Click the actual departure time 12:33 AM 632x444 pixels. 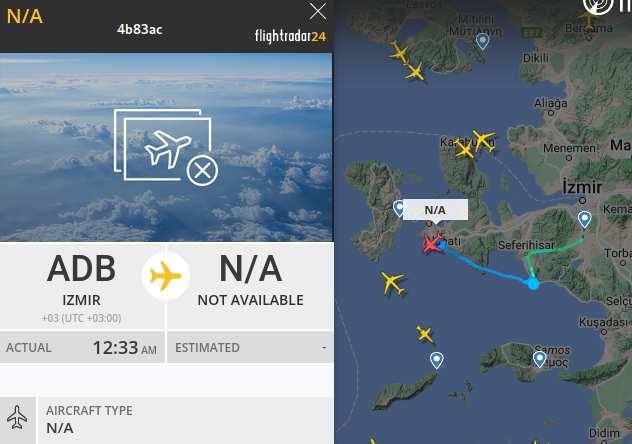click(125, 348)
